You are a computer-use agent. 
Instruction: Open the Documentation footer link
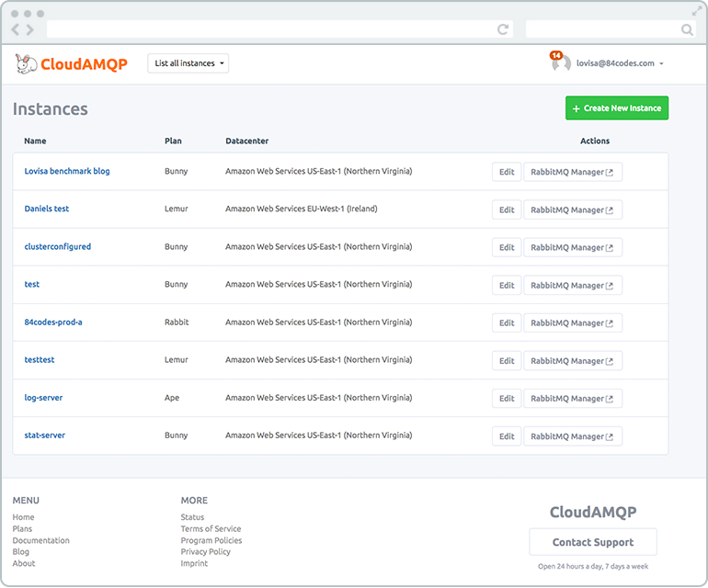point(41,540)
